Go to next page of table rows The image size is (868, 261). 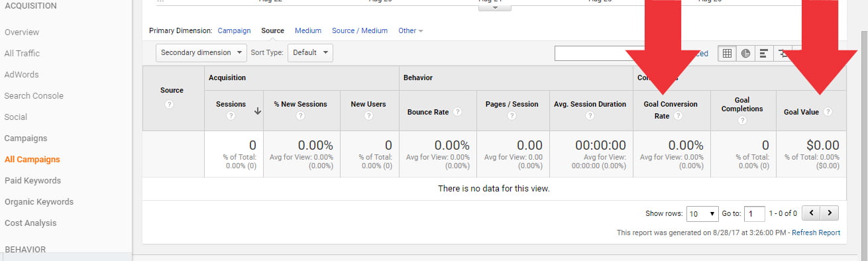(x=830, y=213)
